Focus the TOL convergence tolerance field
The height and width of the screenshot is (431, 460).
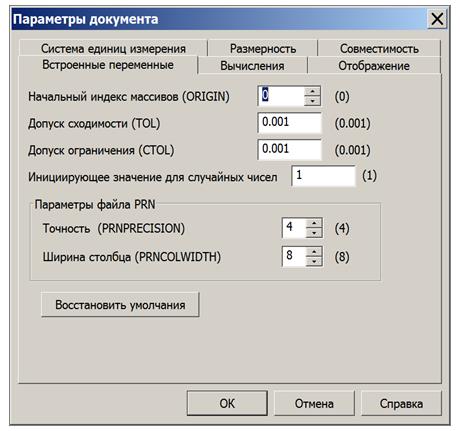click(x=289, y=123)
